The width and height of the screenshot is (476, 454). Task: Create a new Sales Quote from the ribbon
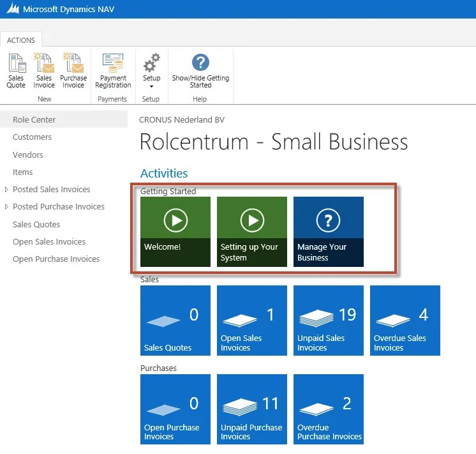[x=16, y=71]
